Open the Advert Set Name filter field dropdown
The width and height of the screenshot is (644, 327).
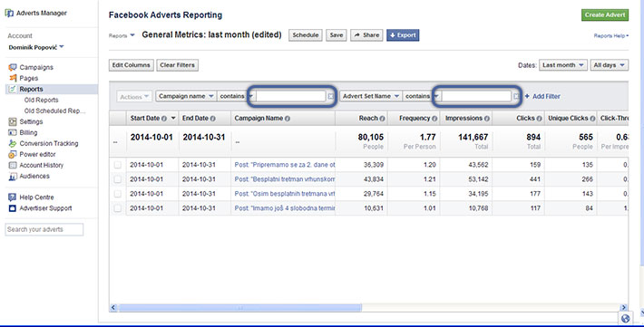(371, 96)
